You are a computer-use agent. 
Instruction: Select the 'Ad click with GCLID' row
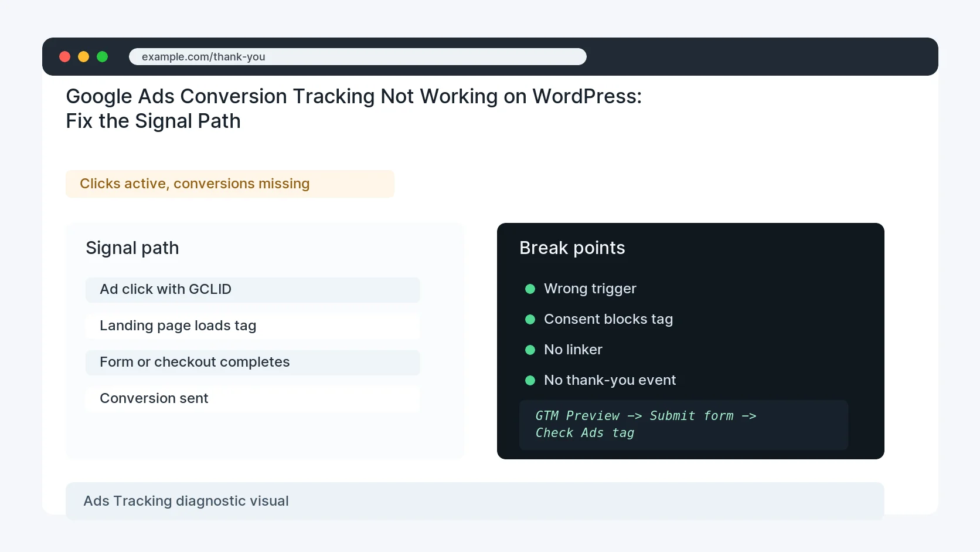click(253, 290)
